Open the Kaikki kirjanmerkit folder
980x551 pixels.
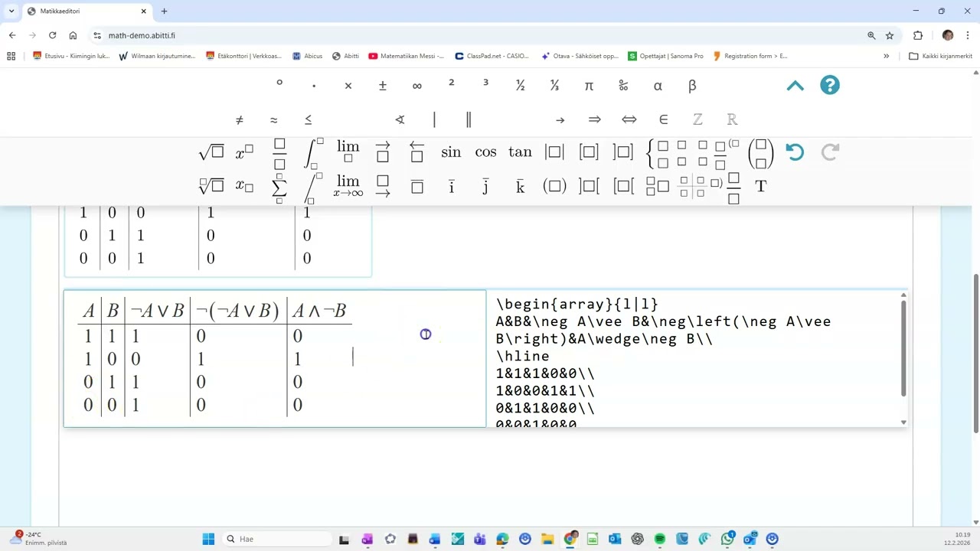coord(940,56)
